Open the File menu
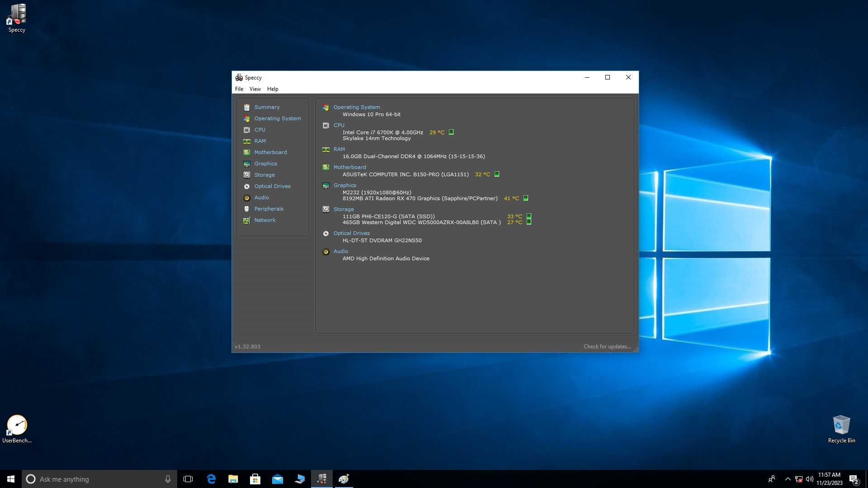The image size is (868, 488). (239, 89)
